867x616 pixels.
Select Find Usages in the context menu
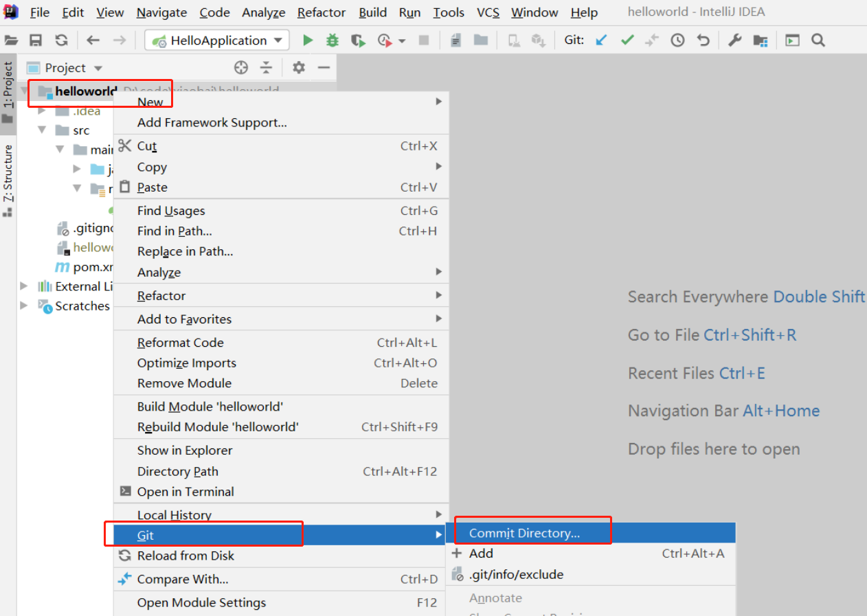click(281, 211)
